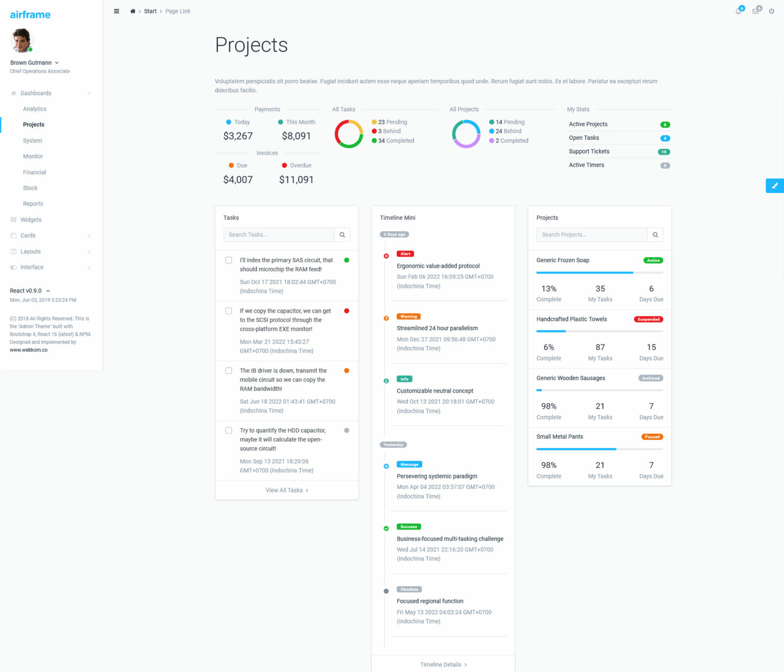784x672 pixels.
Task: Check the 'index the primary SAS circuit' task
Action: [228, 260]
